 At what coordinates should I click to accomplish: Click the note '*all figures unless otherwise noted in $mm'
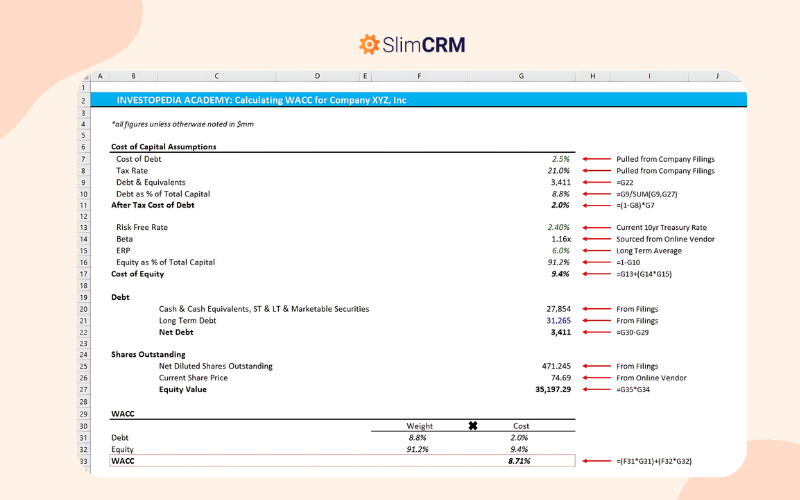(182, 124)
